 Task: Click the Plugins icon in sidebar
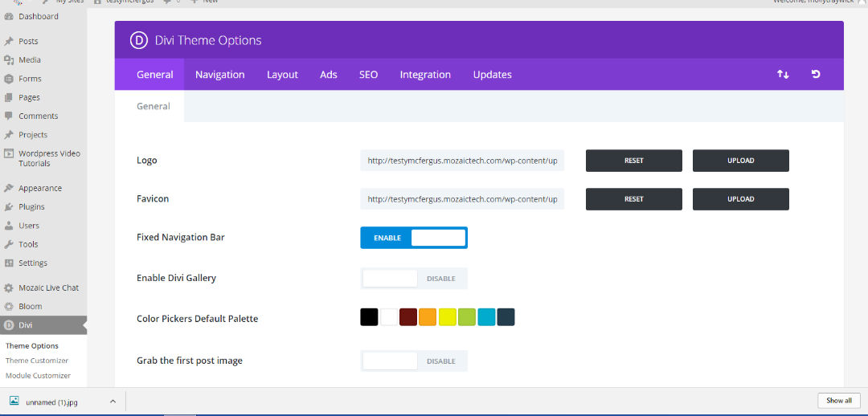pos(9,207)
